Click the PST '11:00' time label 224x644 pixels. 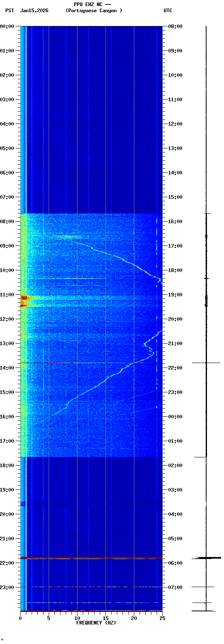[7, 295]
